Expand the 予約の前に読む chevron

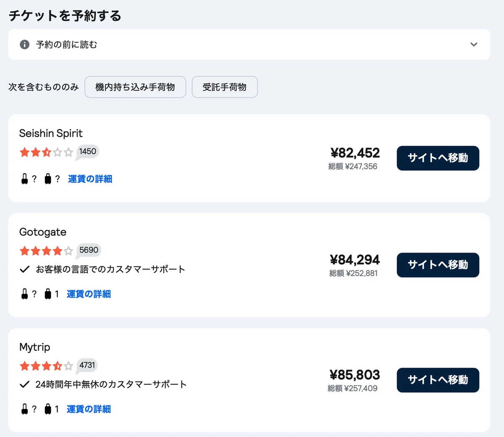click(474, 45)
